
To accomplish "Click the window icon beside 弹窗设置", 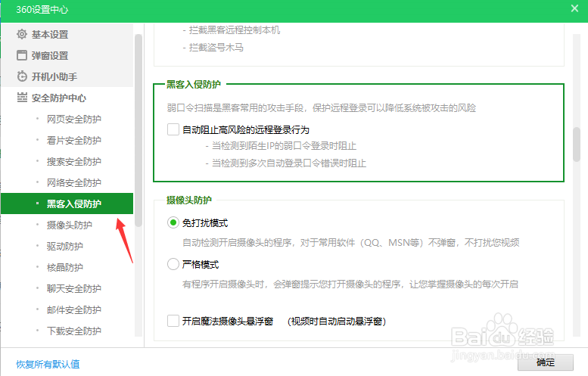I will click(22, 55).
